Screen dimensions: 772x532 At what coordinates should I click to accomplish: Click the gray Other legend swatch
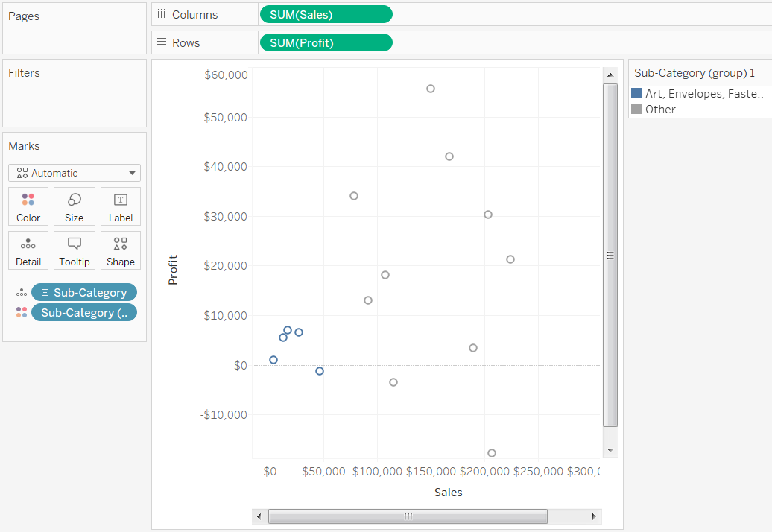[x=636, y=109]
